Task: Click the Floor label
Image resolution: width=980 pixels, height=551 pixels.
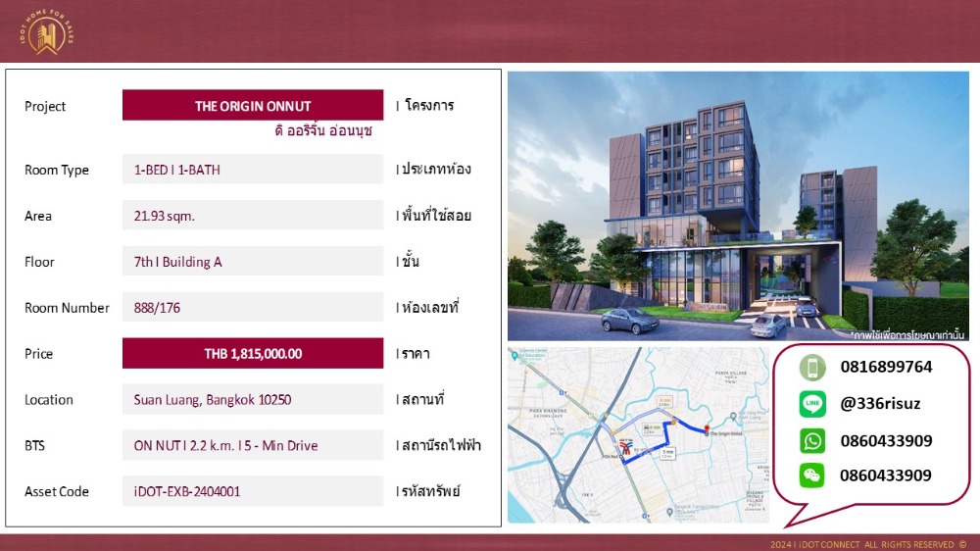Action: pyautogui.click(x=39, y=262)
